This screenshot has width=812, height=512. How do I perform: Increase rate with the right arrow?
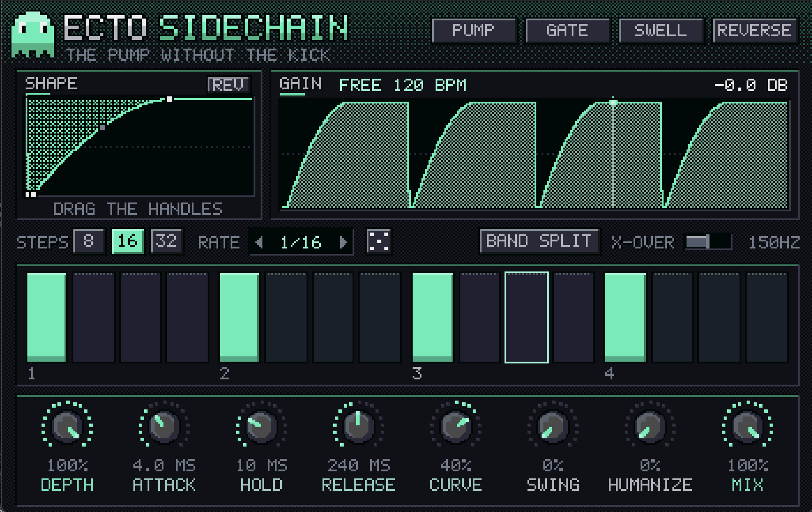click(343, 242)
